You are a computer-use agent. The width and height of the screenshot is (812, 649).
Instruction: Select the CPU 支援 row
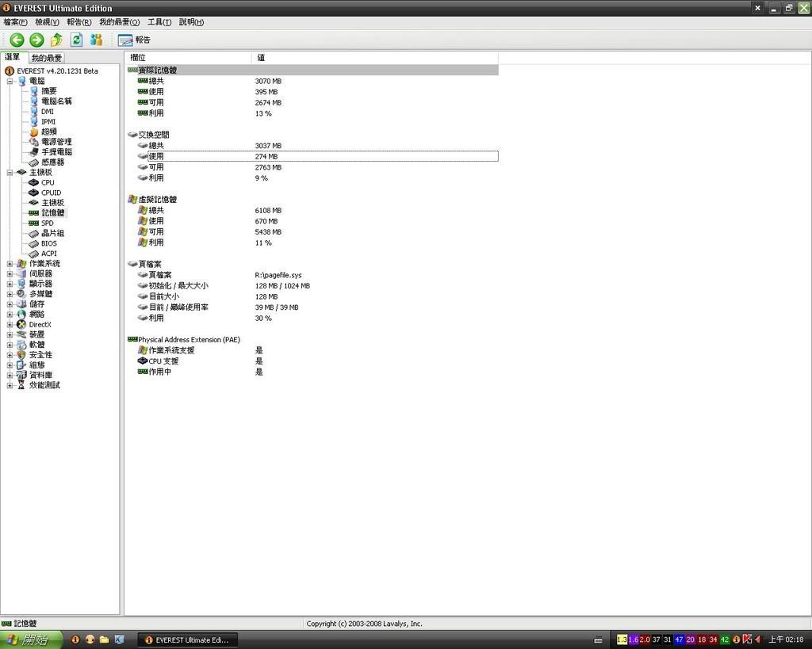point(312,361)
